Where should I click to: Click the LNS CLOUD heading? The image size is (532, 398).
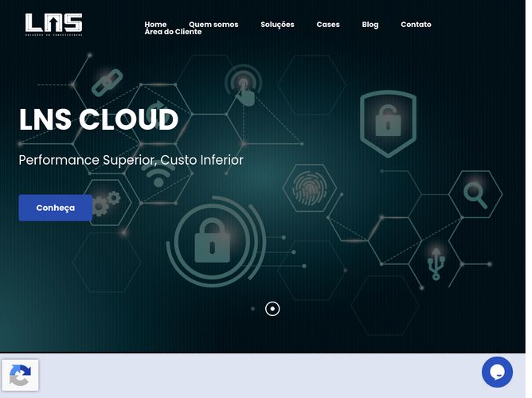point(99,119)
